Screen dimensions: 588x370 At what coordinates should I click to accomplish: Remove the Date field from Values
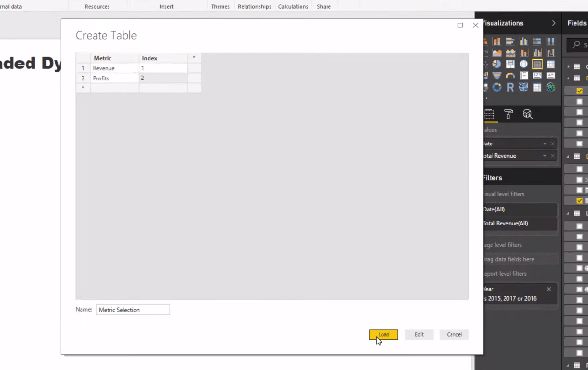click(x=553, y=144)
